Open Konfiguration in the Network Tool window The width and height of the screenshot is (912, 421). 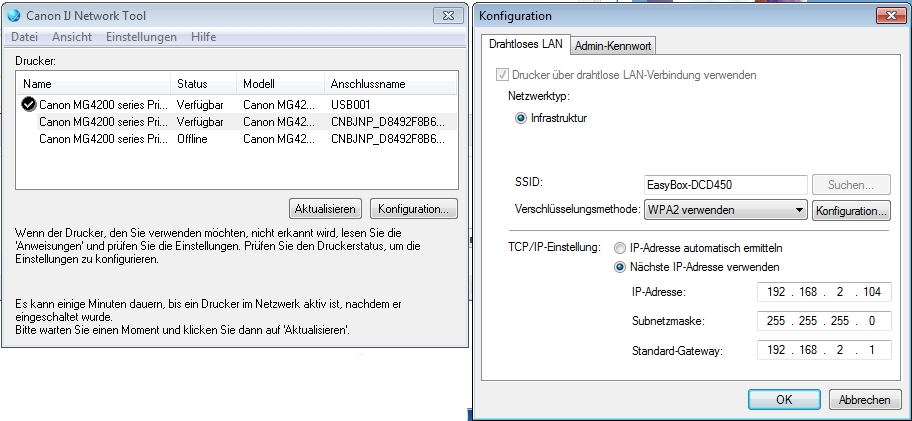(414, 209)
